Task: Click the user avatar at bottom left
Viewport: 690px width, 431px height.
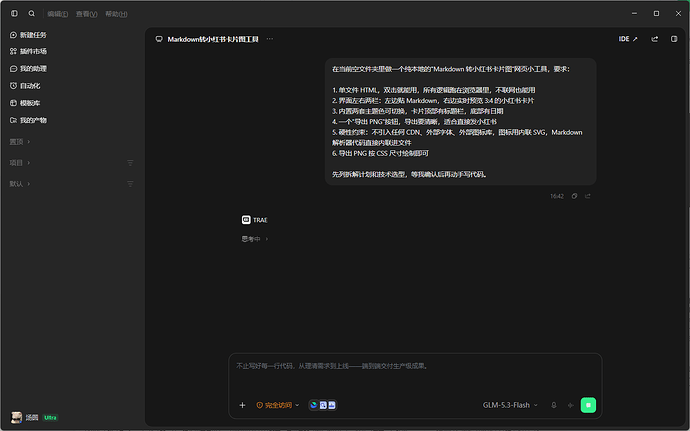Action: coord(16,417)
